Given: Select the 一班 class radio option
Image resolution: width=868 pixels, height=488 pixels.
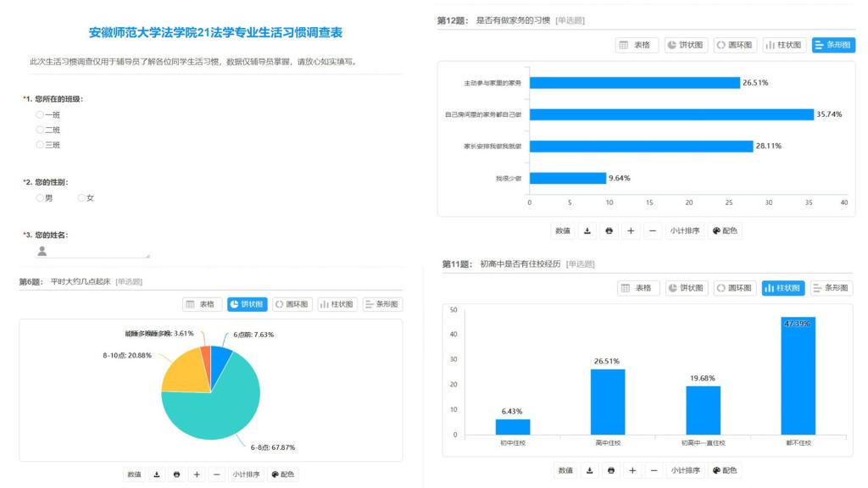Looking at the screenshot, I should tap(40, 114).
